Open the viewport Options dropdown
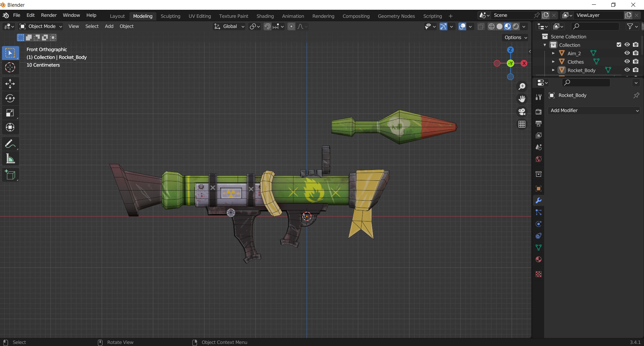 [515, 37]
